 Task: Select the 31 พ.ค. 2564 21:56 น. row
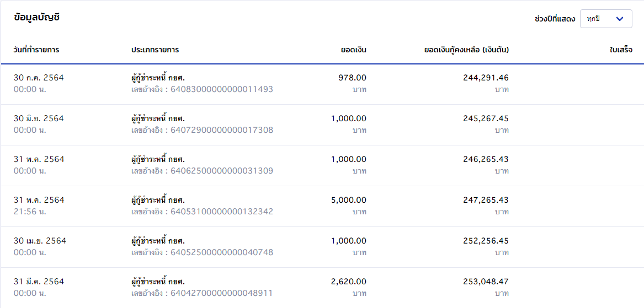(322, 206)
